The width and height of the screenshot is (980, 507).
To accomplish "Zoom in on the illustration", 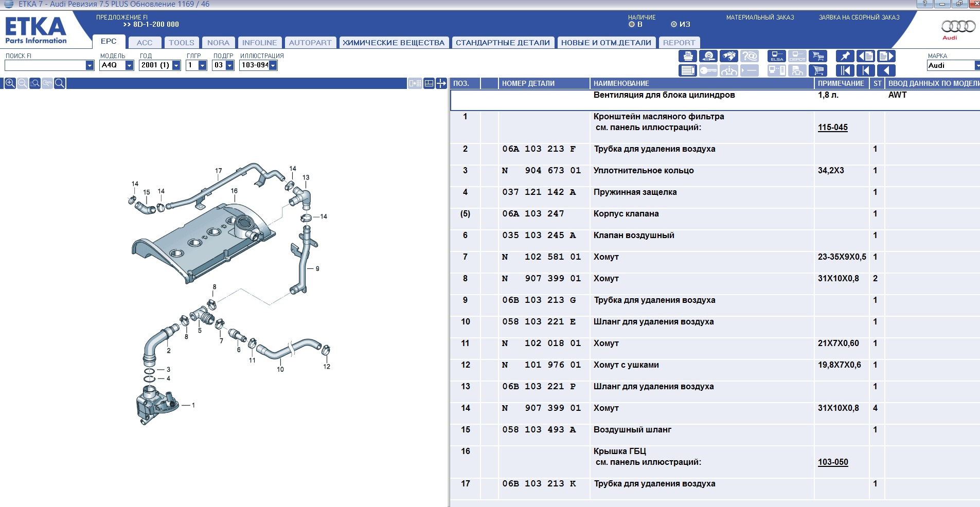I will click(x=10, y=83).
